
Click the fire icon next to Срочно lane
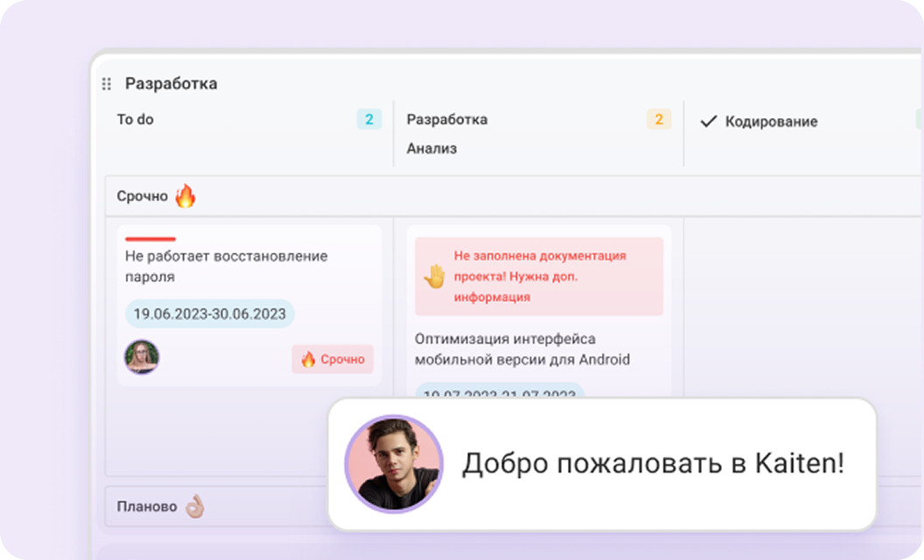[x=185, y=196]
